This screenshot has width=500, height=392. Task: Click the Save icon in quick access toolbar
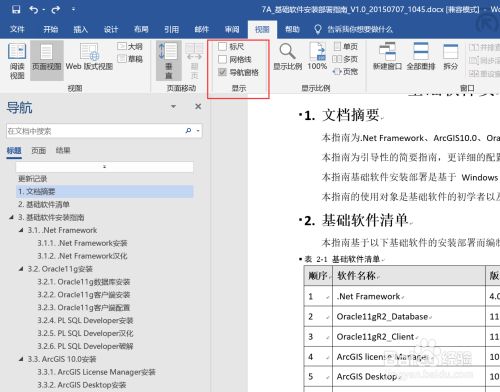click(x=16, y=9)
